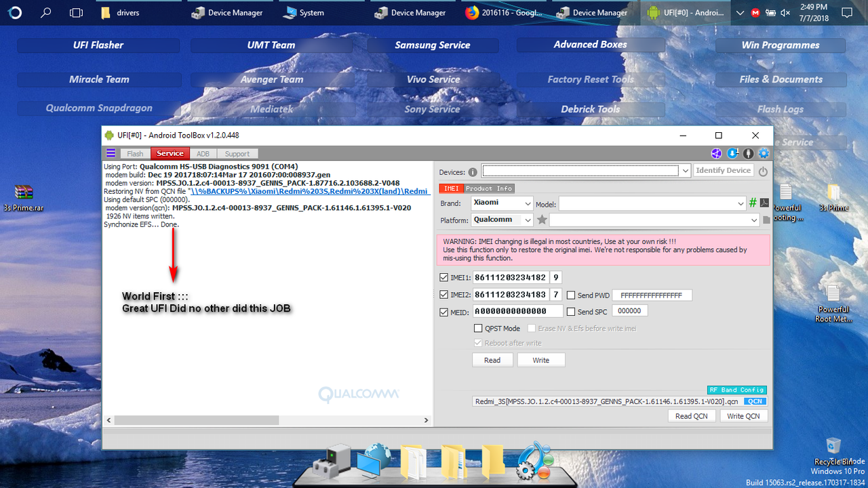Open the documents folder dock icon
The height and width of the screenshot is (488, 868).
coord(414,462)
